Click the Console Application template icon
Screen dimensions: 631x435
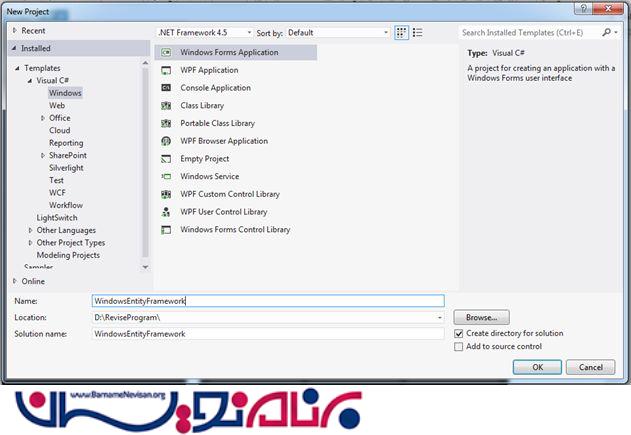tap(166, 88)
